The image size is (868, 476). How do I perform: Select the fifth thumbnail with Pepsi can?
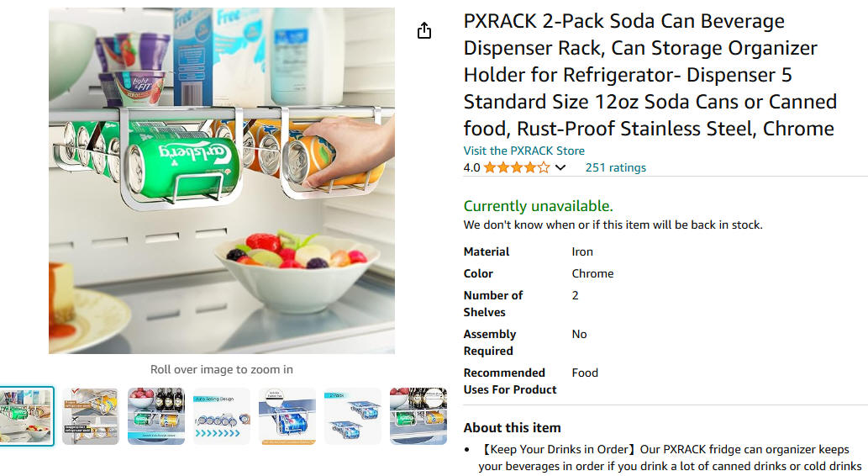(x=287, y=416)
